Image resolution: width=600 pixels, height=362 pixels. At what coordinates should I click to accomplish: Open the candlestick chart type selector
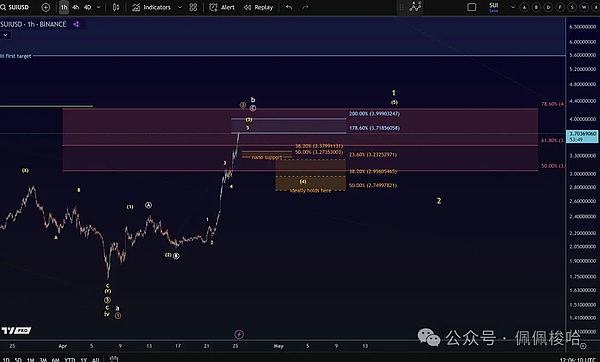coord(116,7)
